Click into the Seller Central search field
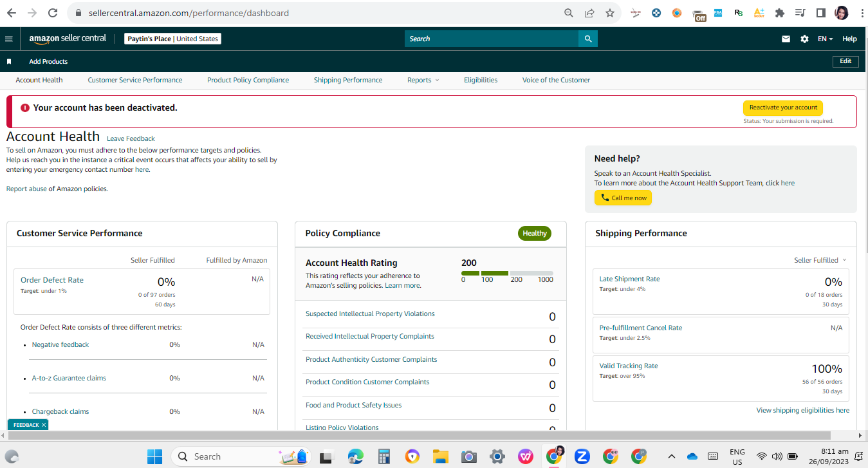868x468 pixels. [492, 39]
